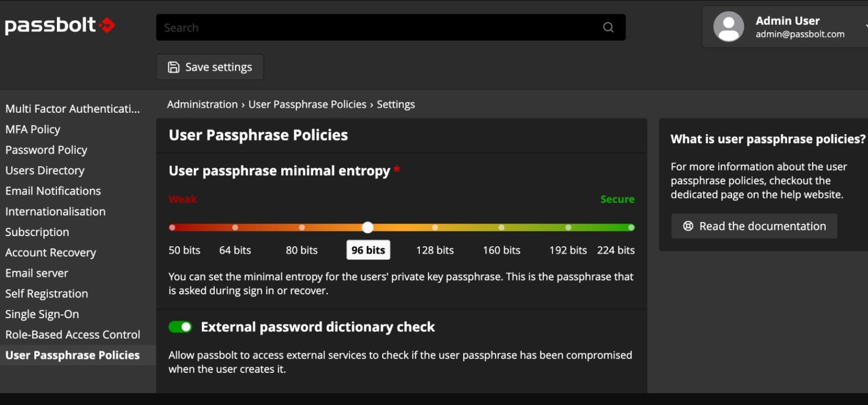Click the Read the documentation button
Viewport: 868px width, 405px height.
click(754, 225)
